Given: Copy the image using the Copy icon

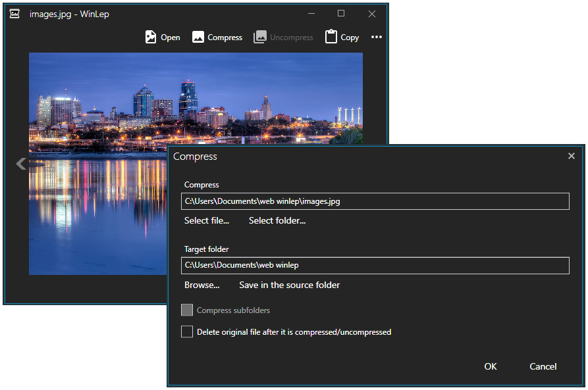Looking at the screenshot, I should pyautogui.click(x=342, y=37).
